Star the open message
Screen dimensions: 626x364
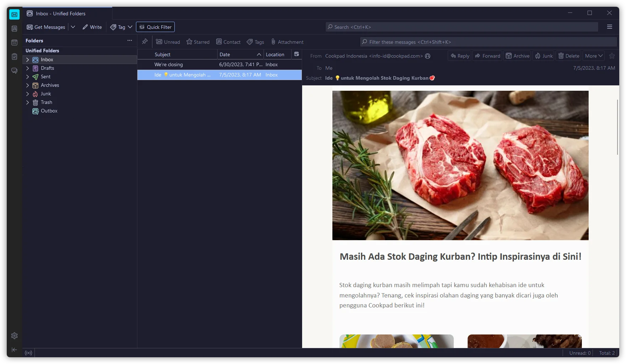612,56
